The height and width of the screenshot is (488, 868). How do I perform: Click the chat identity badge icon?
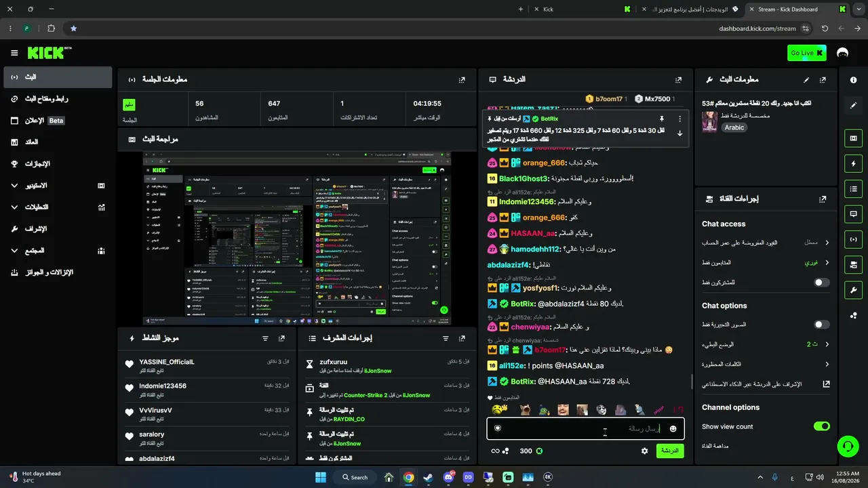tap(498, 428)
